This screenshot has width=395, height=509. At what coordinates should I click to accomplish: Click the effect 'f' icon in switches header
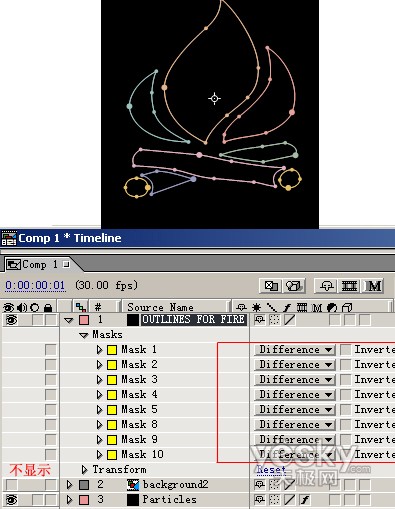point(287,307)
